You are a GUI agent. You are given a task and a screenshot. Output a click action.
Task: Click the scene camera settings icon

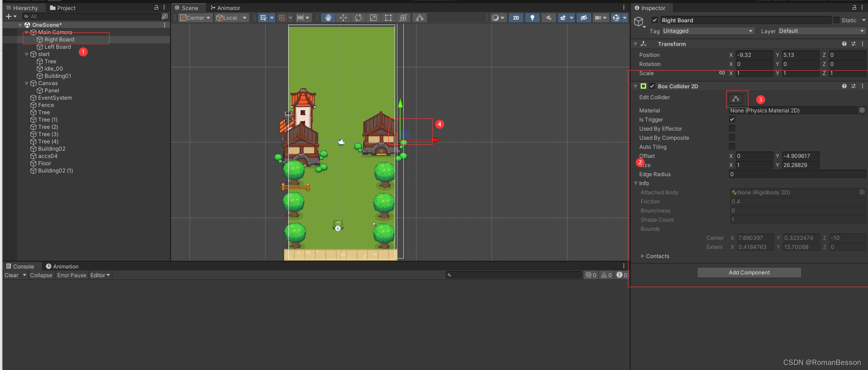[598, 18]
